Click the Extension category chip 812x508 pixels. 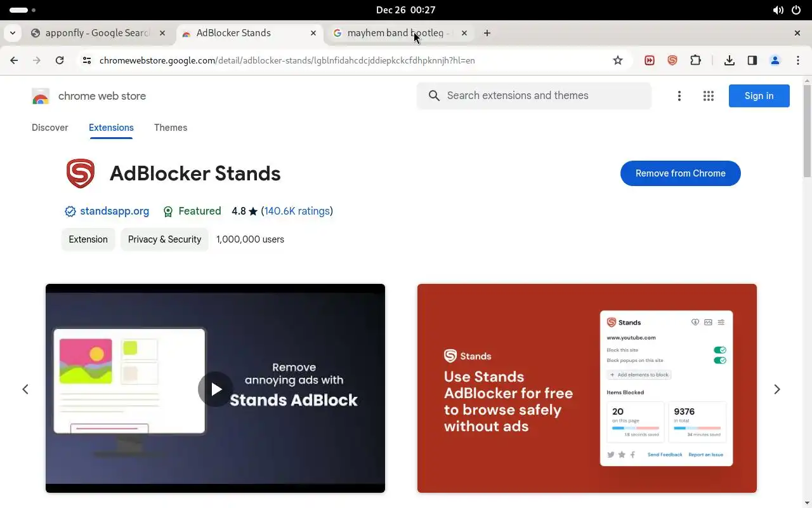click(x=88, y=239)
